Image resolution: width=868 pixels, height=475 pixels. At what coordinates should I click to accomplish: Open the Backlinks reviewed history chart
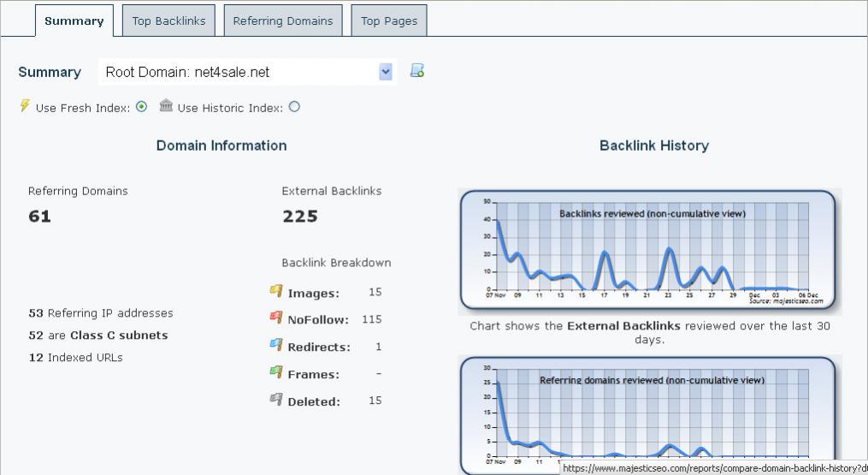pyautogui.click(x=647, y=249)
